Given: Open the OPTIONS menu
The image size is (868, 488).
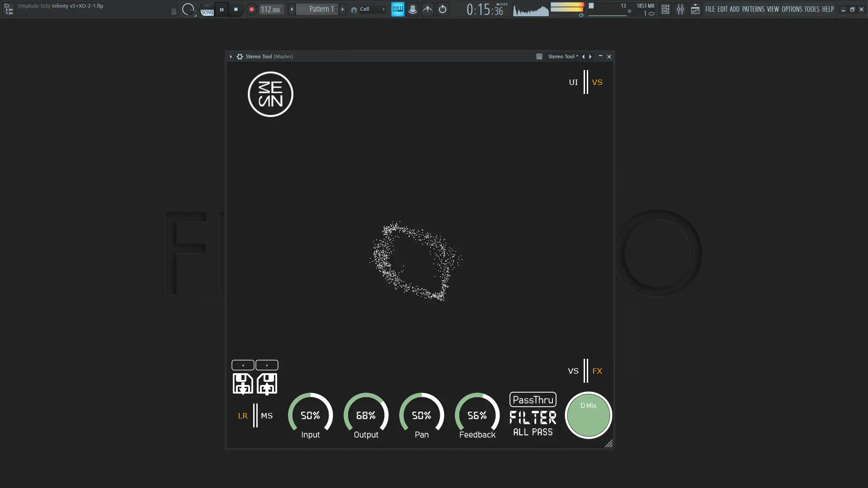Looking at the screenshot, I should 792,9.
